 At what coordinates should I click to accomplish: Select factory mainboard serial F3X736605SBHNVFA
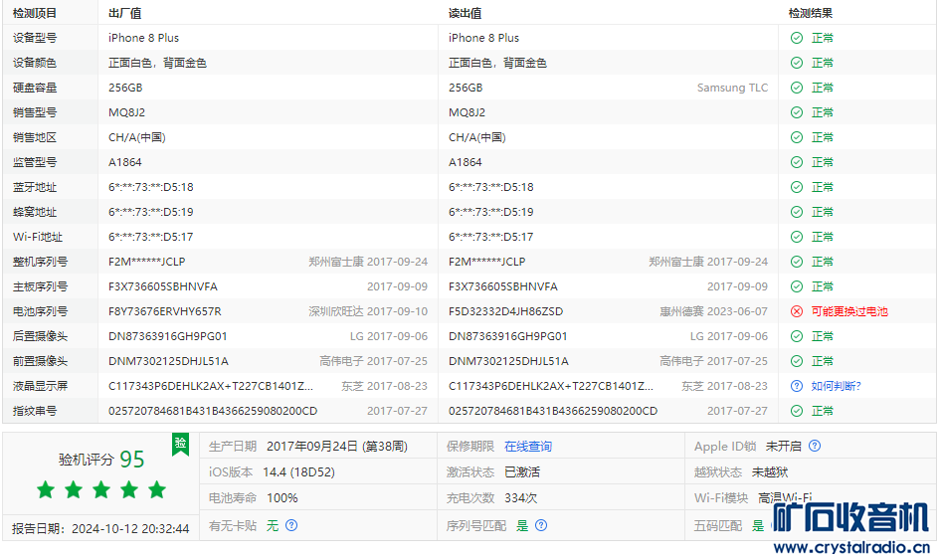tap(163, 286)
